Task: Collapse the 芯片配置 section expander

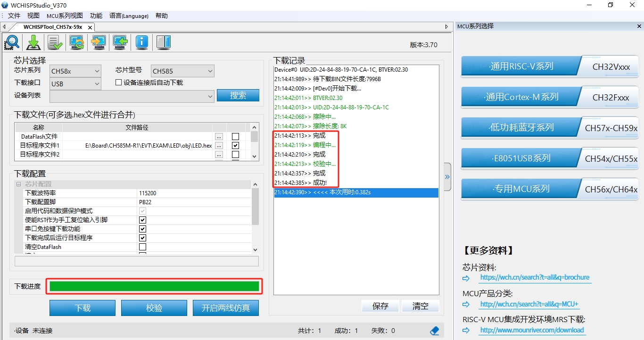Action: pyautogui.click(x=19, y=184)
